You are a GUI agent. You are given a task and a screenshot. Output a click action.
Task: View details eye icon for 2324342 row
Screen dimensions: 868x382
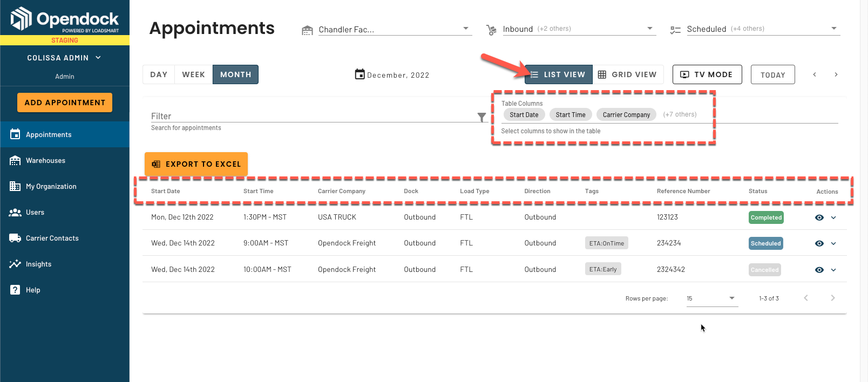819,270
